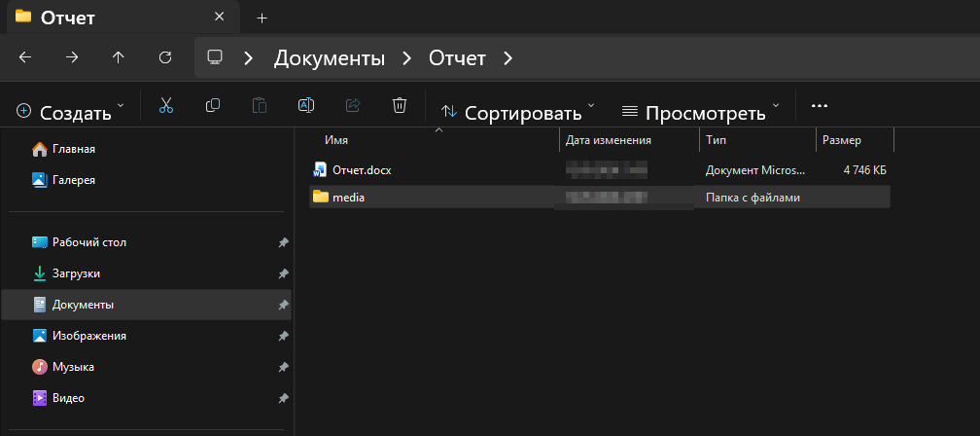This screenshot has width=980, height=436.
Task: Open Музыка in the sidebar
Action: [146, 367]
